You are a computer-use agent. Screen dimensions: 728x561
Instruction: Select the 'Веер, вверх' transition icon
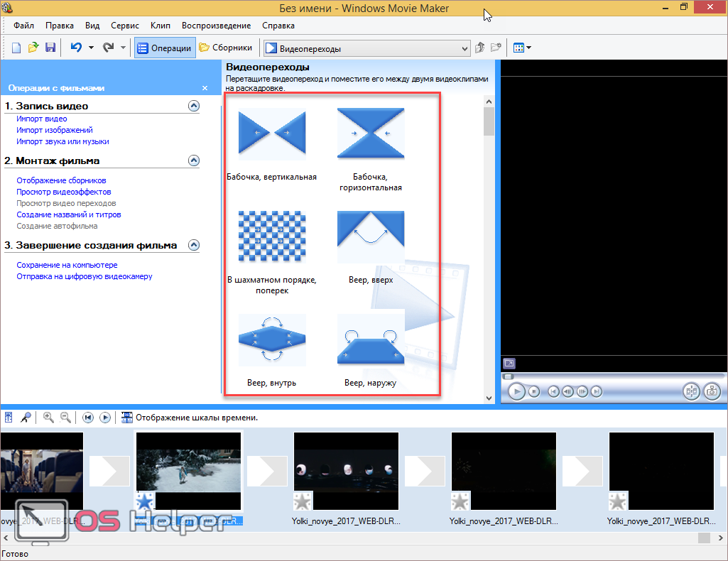[x=371, y=237]
